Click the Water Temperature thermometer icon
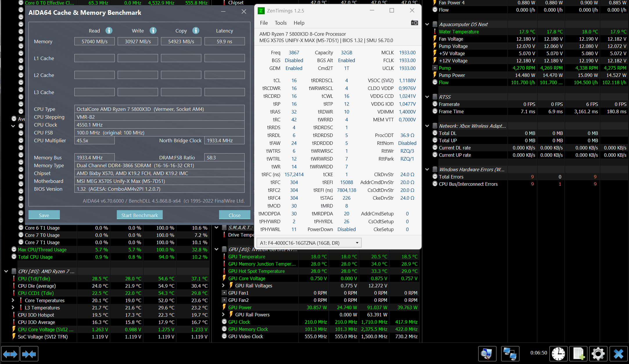The image size is (629, 364). click(435, 32)
